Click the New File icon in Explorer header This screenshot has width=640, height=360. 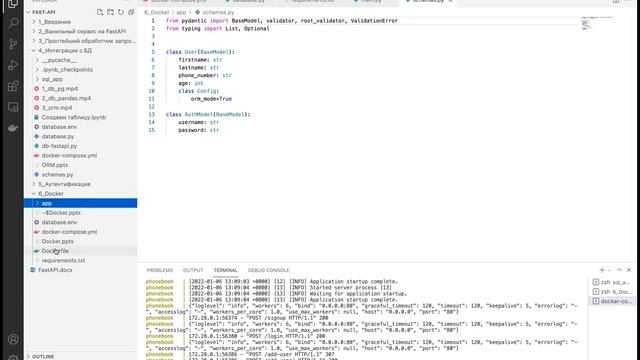100,12
